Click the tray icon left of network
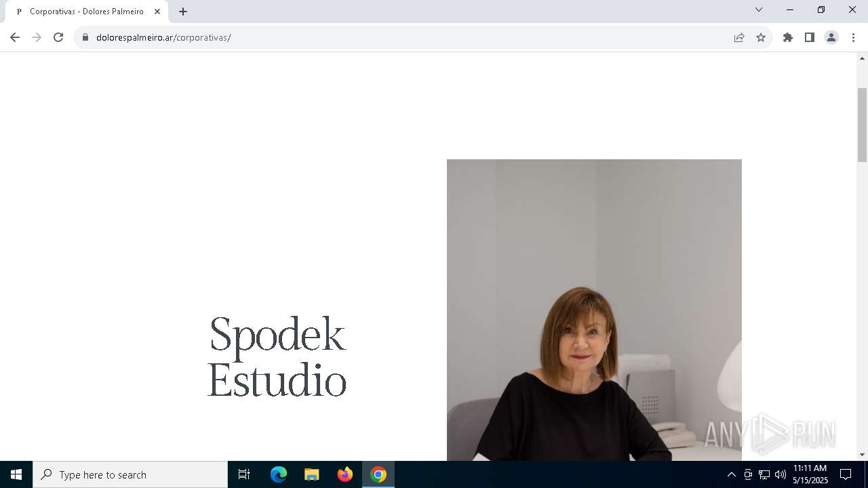 click(748, 474)
